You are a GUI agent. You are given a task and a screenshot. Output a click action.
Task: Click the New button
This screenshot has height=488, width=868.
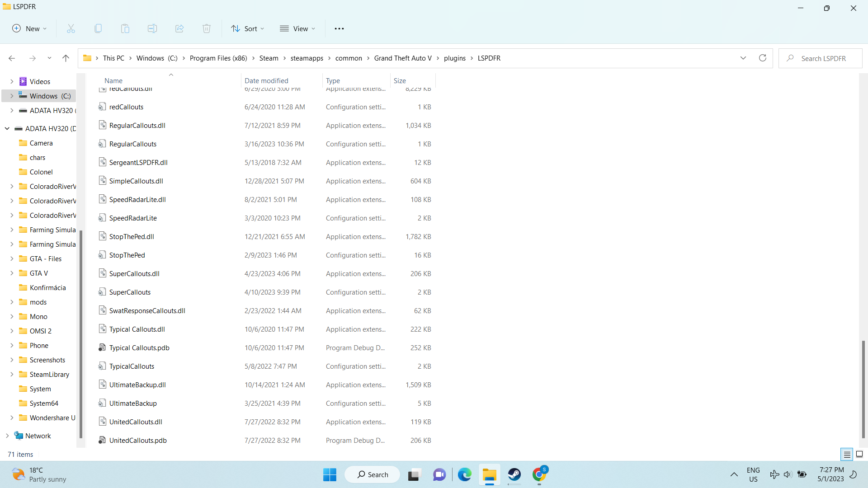coord(29,28)
